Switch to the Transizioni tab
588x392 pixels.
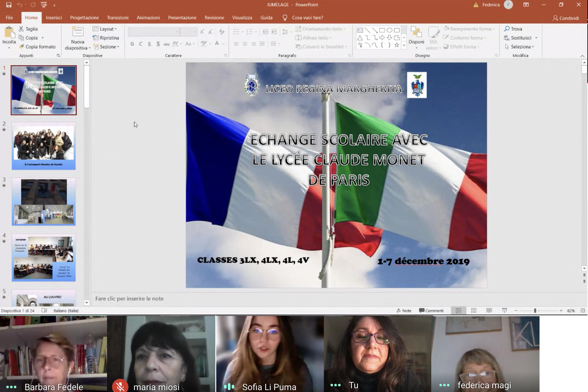[118, 18]
